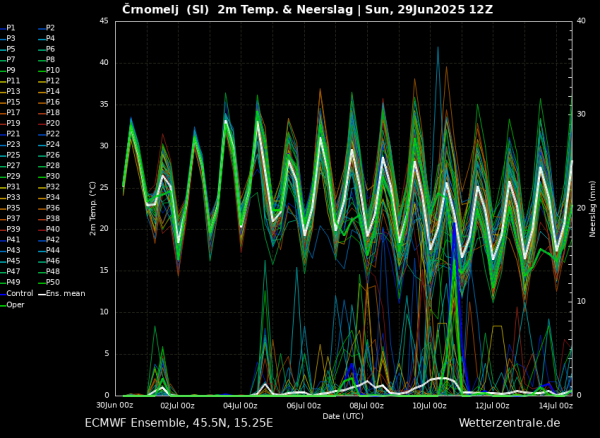Click the P40 legend entry

coord(49,230)
